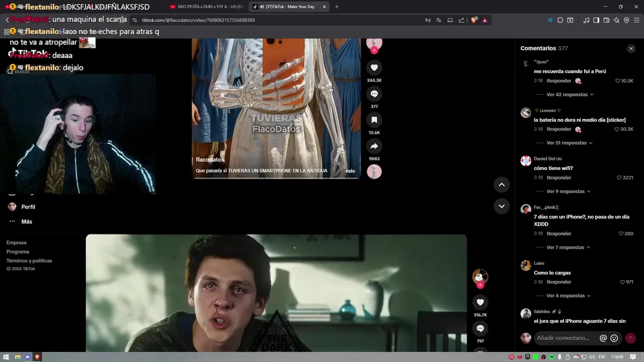644x362 pixels.
Task: Switch to the NEO PISTÉA x DUKI tab
Action: [206, 7]
